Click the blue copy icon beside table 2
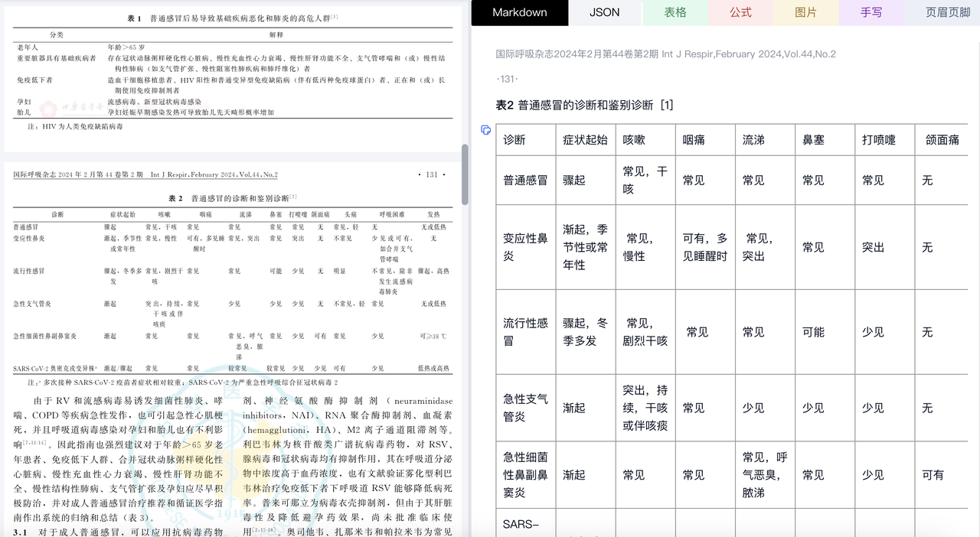 click(485, 131)
